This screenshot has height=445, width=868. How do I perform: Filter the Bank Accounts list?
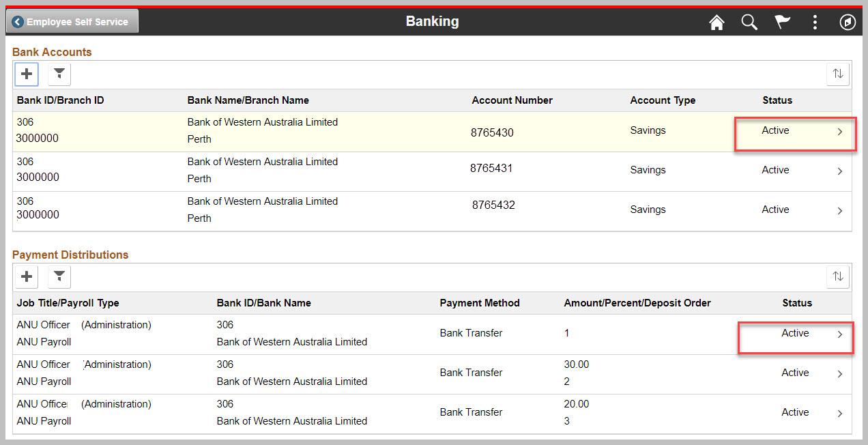59,74
